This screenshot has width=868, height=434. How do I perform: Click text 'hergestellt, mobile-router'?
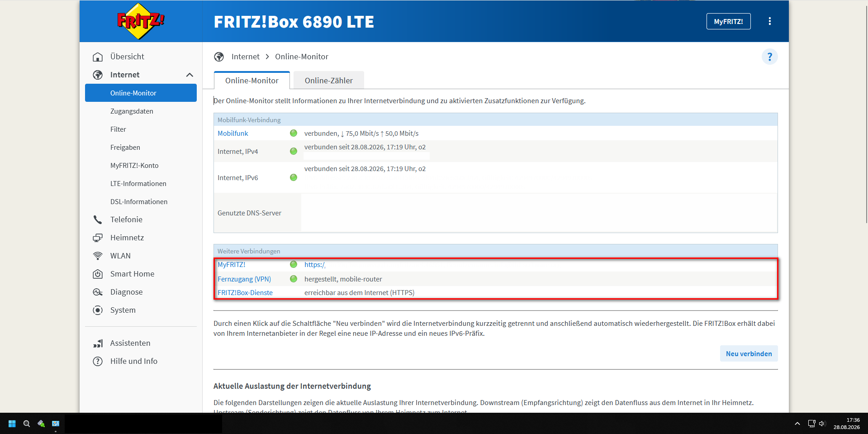coord(343,279)
